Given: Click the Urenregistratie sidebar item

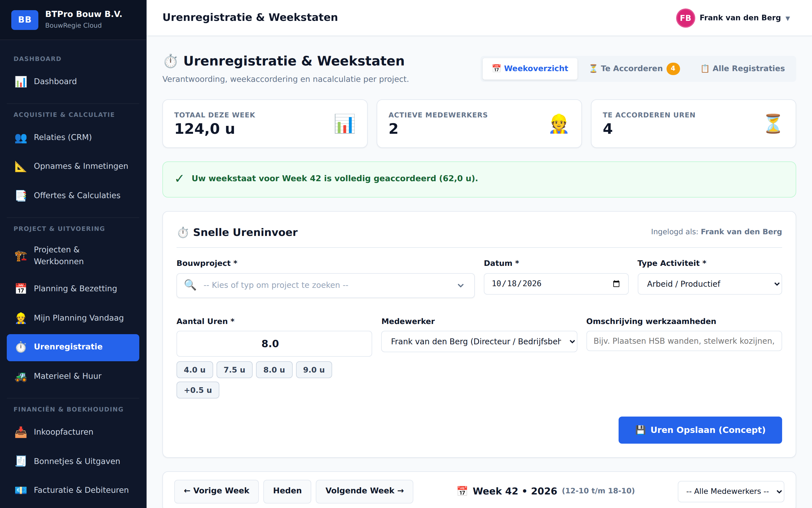Looking at the screenshot, I should tap(73, 347).
